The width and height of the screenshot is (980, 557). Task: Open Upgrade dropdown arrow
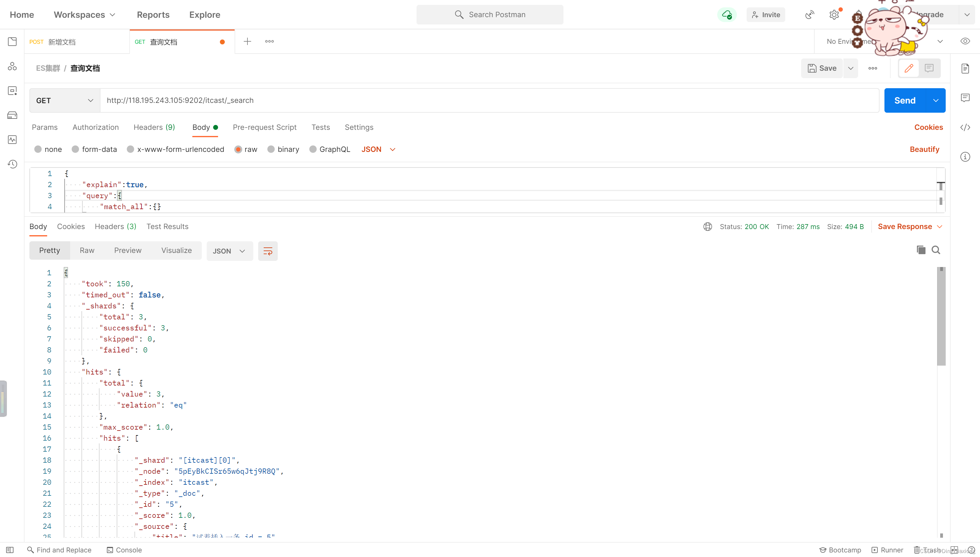point(967,14)
